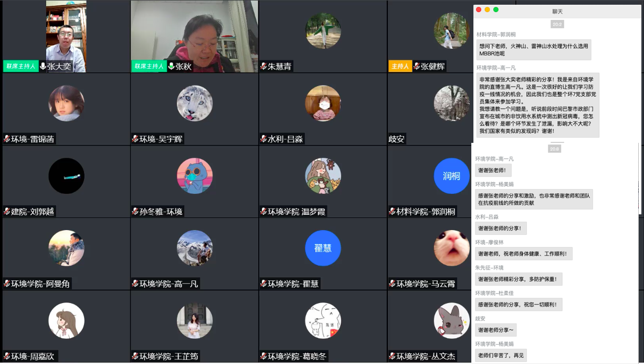
Task: Click the 老师们辛苦了，再见 chat message
Action: click(x=501, y=356)
